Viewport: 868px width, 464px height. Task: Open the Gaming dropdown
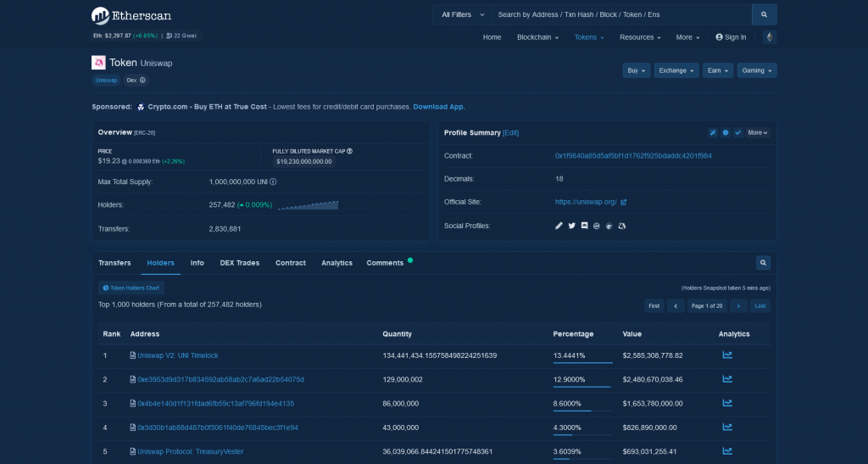coord(757,70)
